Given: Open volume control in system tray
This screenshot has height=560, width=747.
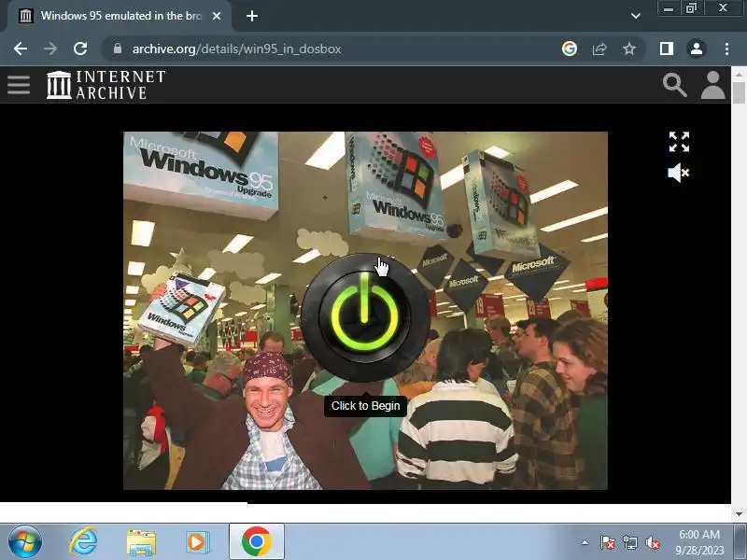Looking at the screenshot, I should [x=653, y=542].
